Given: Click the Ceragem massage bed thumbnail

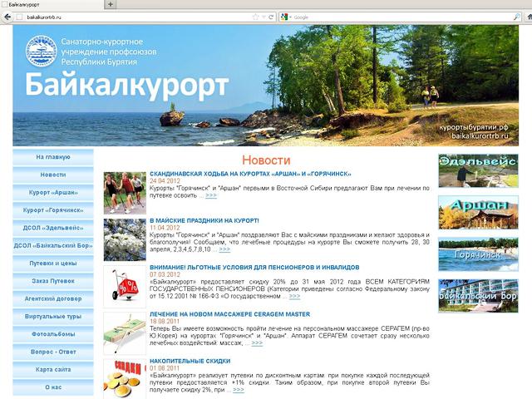Looking at the screenshot, I should pos(125,333).
